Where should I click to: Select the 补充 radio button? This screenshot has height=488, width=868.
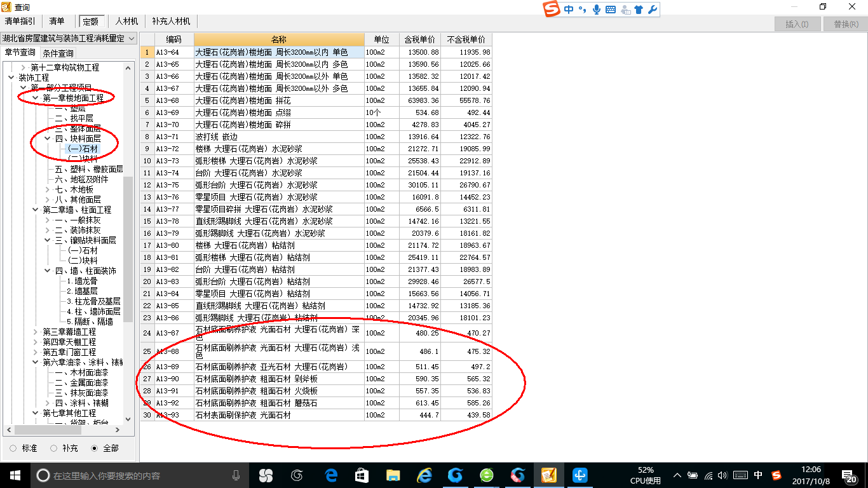pyautogui.click(x=54, y=448)
